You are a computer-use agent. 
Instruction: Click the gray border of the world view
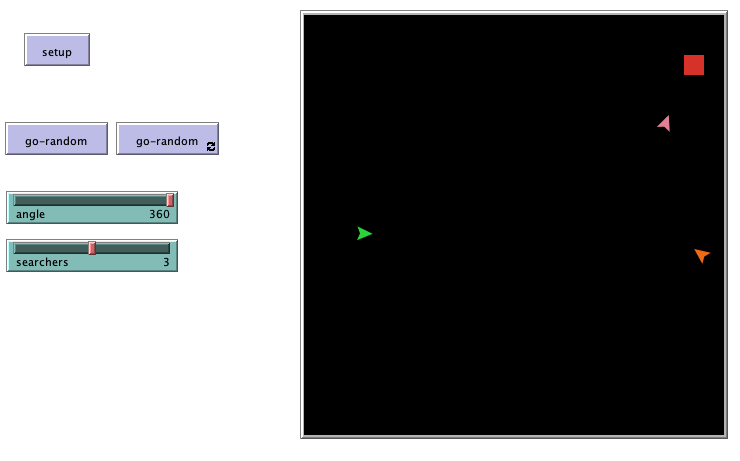pos(302,225)
